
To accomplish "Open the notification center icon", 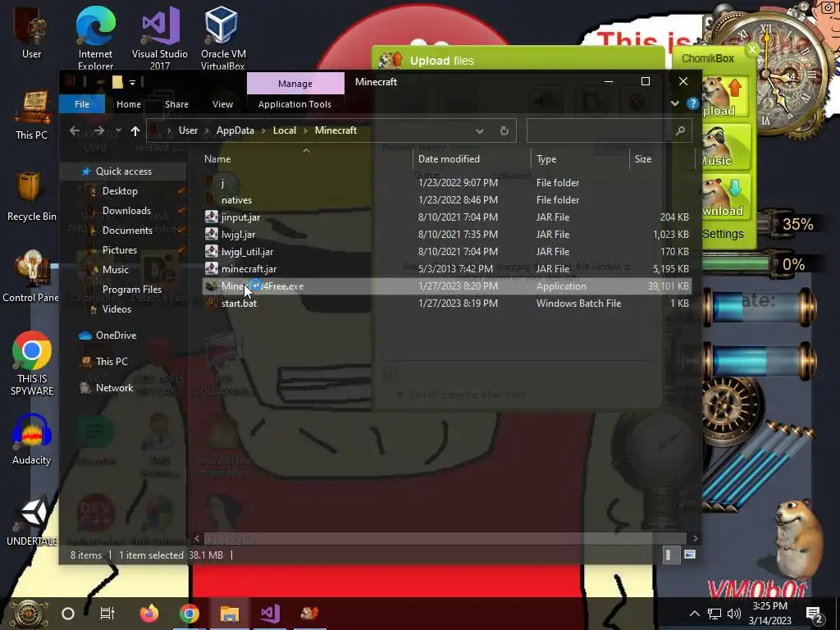I will (814, 614).
